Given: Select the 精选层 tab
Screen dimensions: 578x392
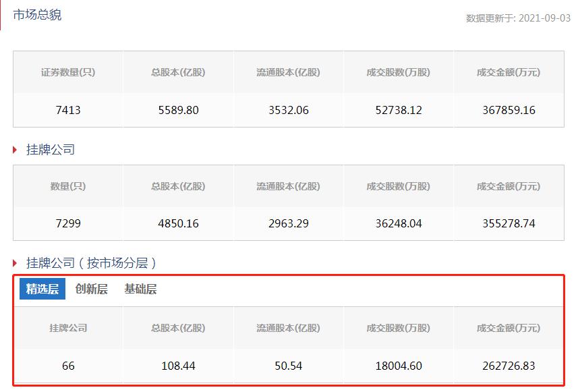Looking at the screenshot, I should (x=42, y=289).
